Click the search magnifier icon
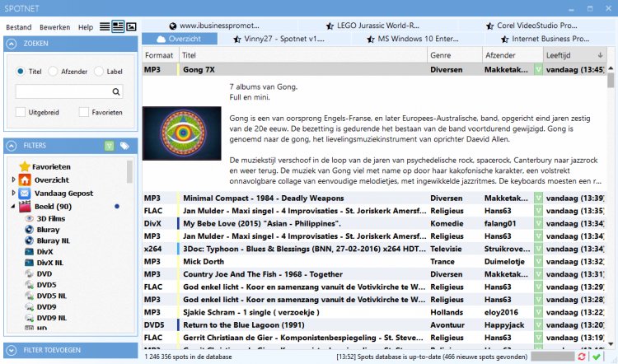 coord(116,91)
